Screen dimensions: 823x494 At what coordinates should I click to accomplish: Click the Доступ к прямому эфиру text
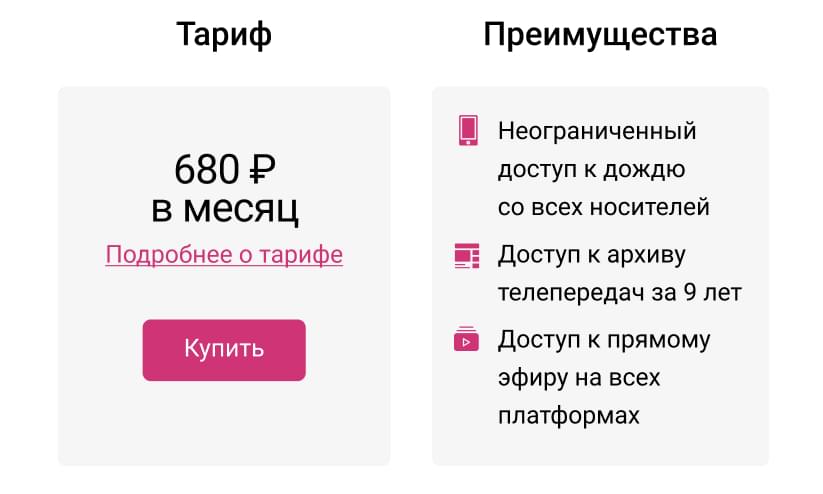[604, 359]
